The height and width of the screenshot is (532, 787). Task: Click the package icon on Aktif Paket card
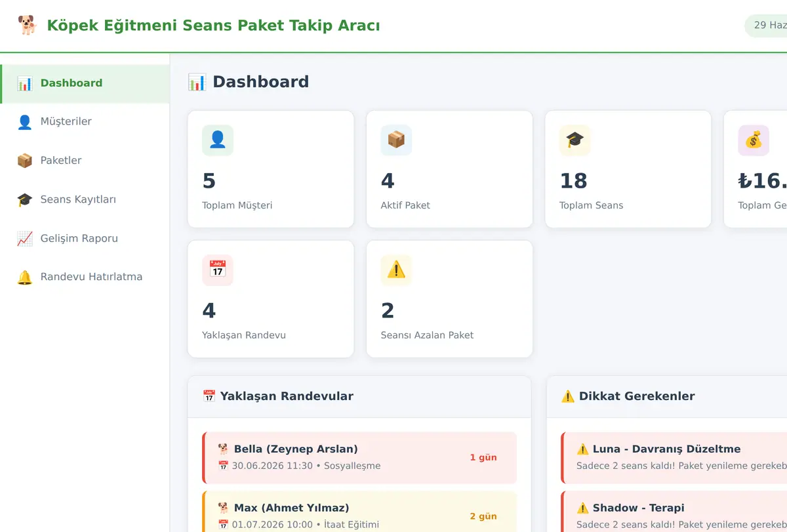pos(396,140)
